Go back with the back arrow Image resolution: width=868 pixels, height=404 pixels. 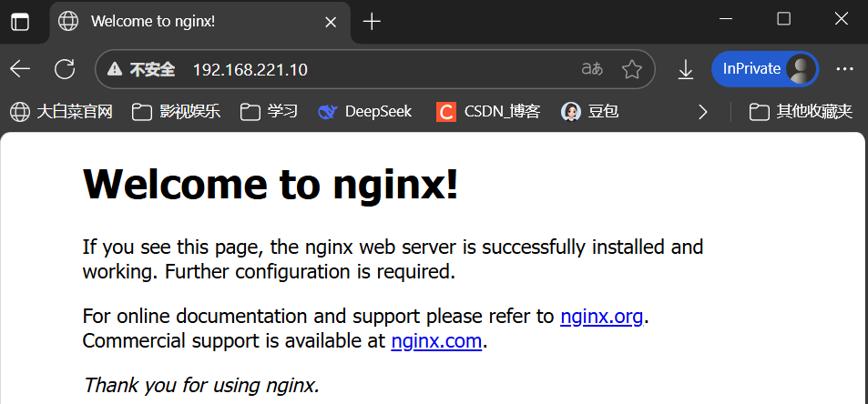click(x=20, y=69)
